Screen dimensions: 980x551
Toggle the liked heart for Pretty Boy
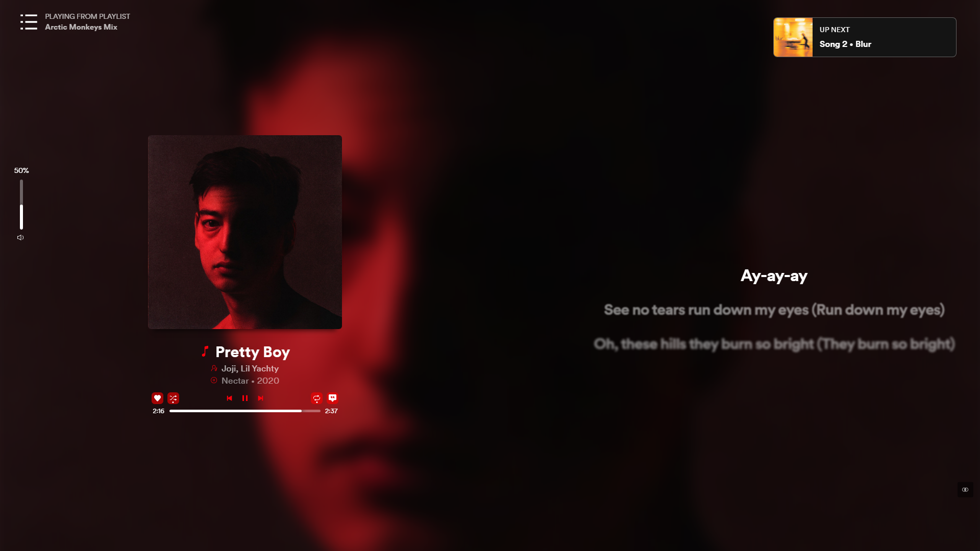(157, 398)
